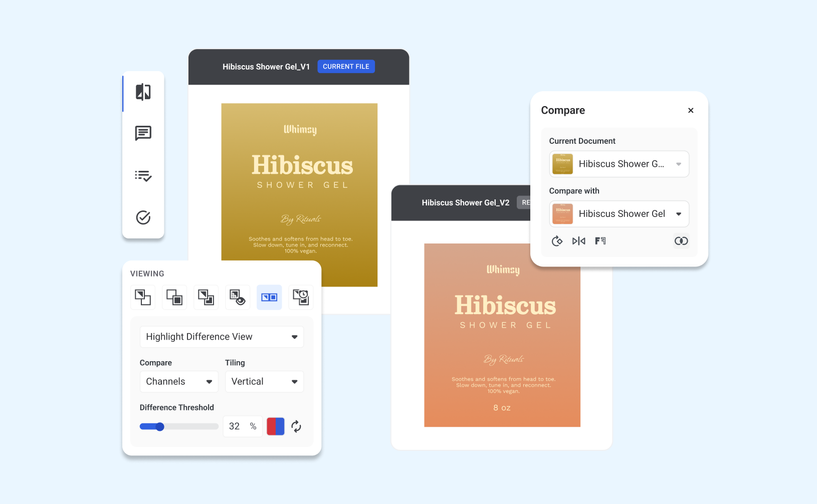The width and height of the screenshot is (817, 504).
Task: Click the Hibiscus Shower Gel_V1 title
Action: pos(266,67)
